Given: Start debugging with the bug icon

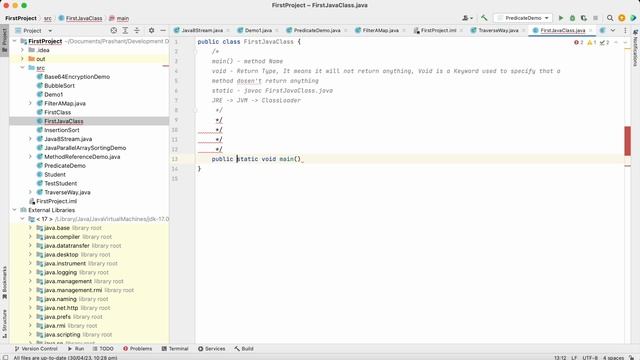Looking at the screenshot, I should 572,18.
